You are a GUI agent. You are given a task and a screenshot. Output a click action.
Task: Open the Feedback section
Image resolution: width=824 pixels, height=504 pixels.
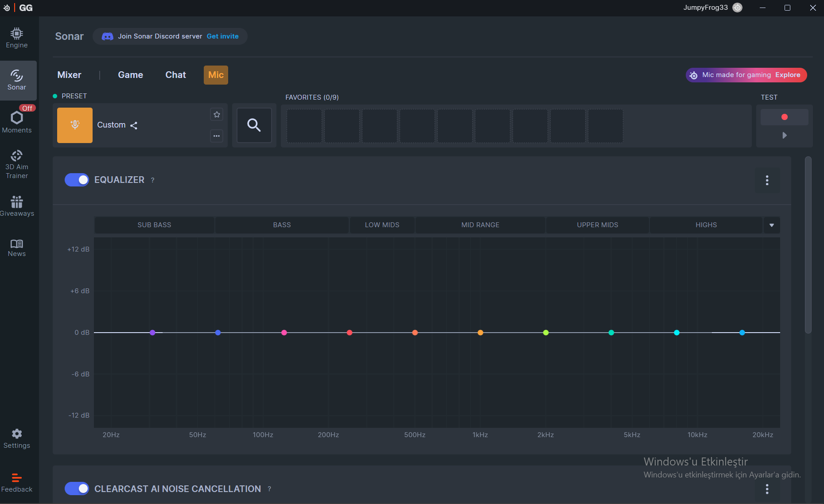(17, 483)
